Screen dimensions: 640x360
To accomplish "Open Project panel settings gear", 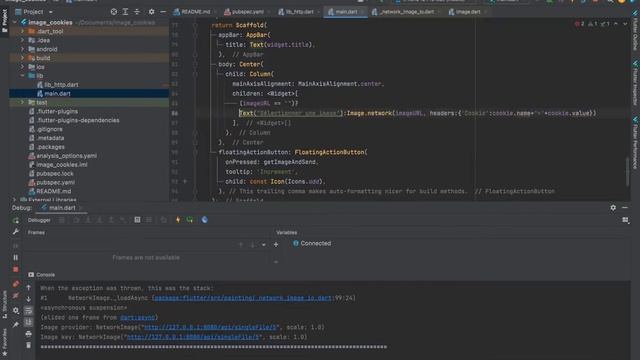I will click(x=151, y=12).
